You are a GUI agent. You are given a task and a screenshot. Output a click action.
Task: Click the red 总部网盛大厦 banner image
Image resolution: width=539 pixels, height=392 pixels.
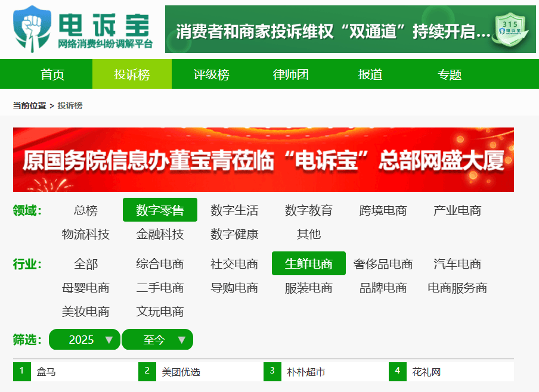pyautogui.click(x=263, y=160)
